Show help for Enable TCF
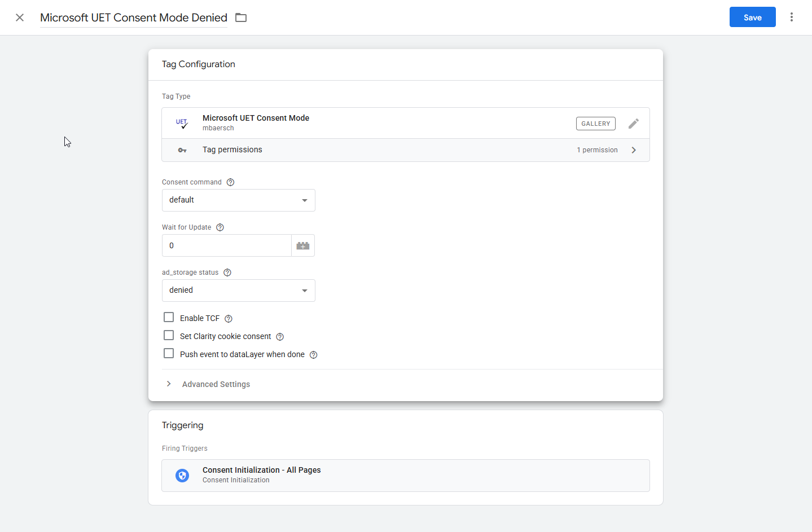Viewport: 812px width, 532px height. click(x=229, y=319)
